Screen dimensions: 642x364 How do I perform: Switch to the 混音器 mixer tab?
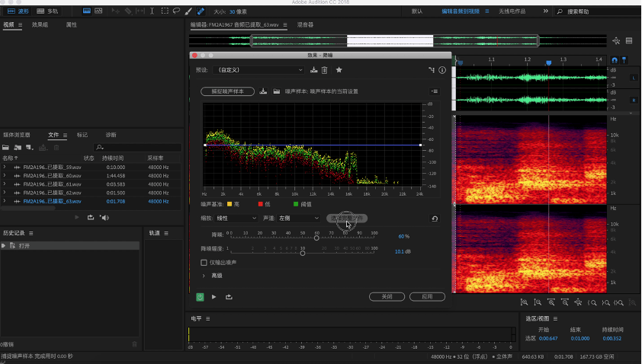pos(305,24)
